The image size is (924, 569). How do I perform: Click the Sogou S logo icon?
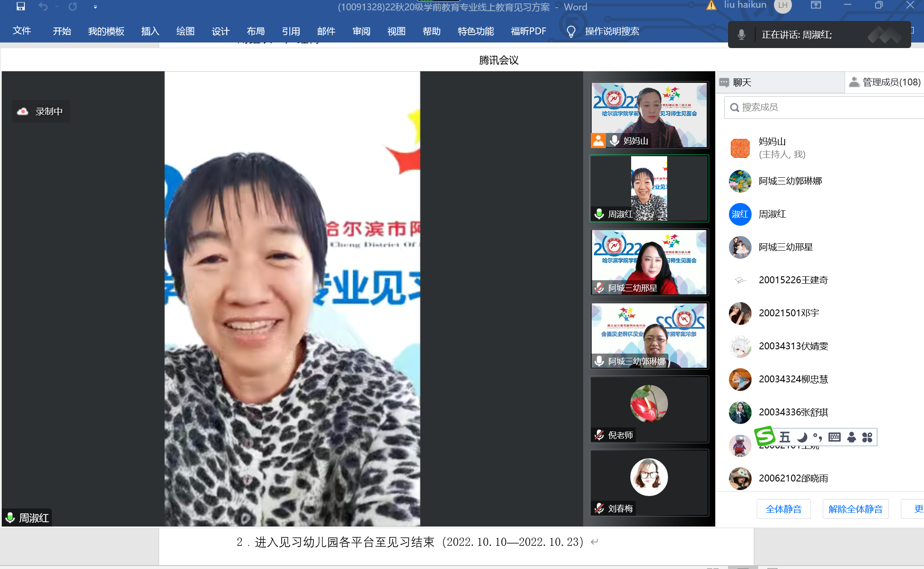[764, 436]
